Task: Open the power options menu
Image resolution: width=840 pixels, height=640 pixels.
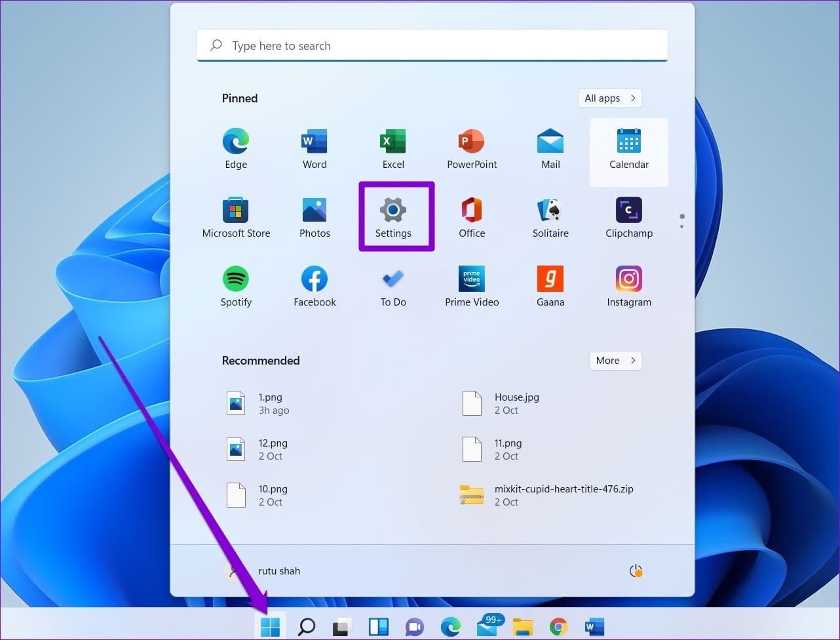Action: pyautogui.click(x=635, y=571)
